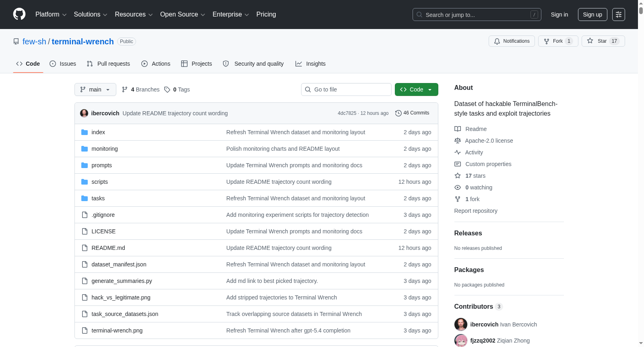644x347 pixels.
Task: Click the generate_summaries.py file icon
Action: pos(85,281)
